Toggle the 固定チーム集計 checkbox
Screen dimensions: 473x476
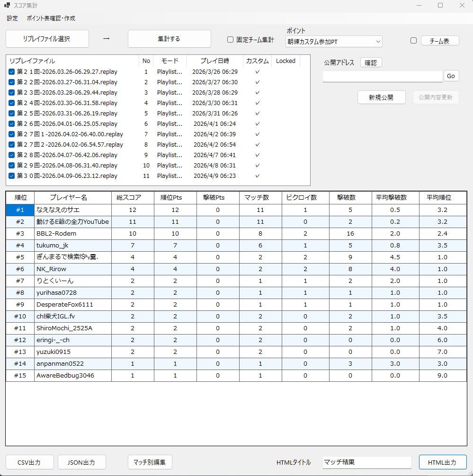[x=230, y=39]
